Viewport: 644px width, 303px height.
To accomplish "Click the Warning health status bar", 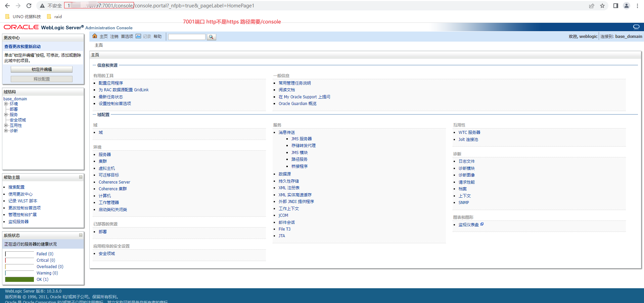I will tap(19, 273).
